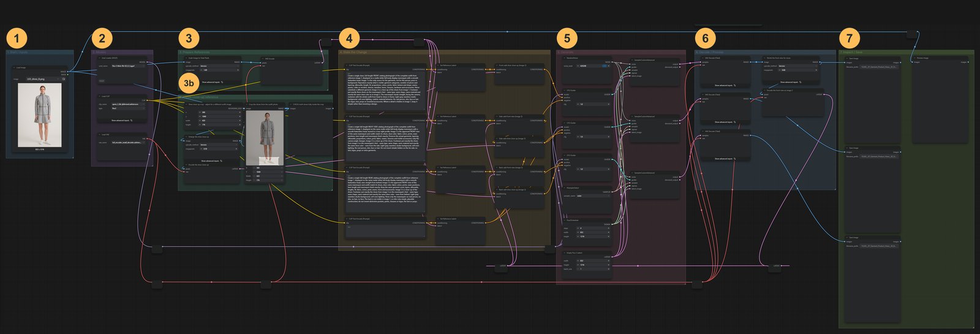Show advanced inputs in Scale Image node
Screen dimensions: 980x334
click(213, 82)
